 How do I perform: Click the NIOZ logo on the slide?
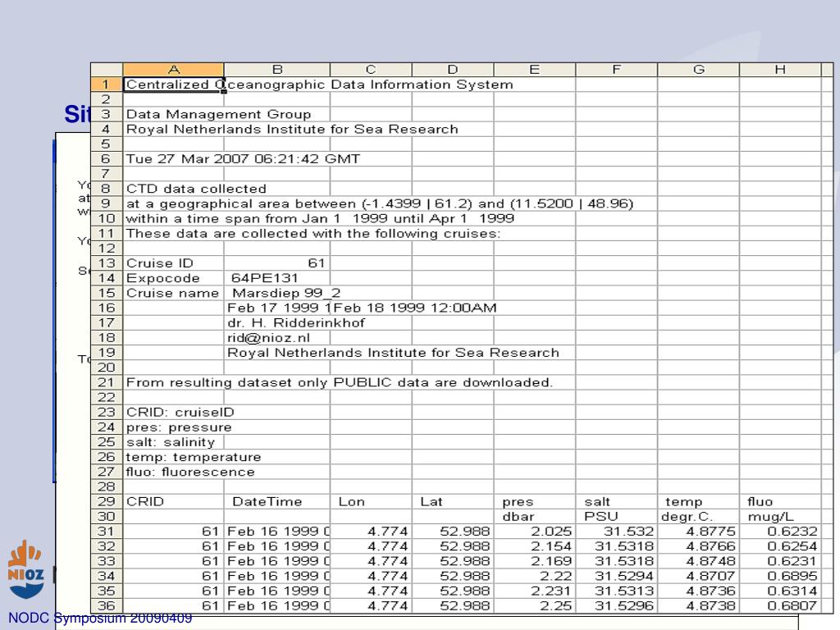pyautogui.click(x=25, y=570)
